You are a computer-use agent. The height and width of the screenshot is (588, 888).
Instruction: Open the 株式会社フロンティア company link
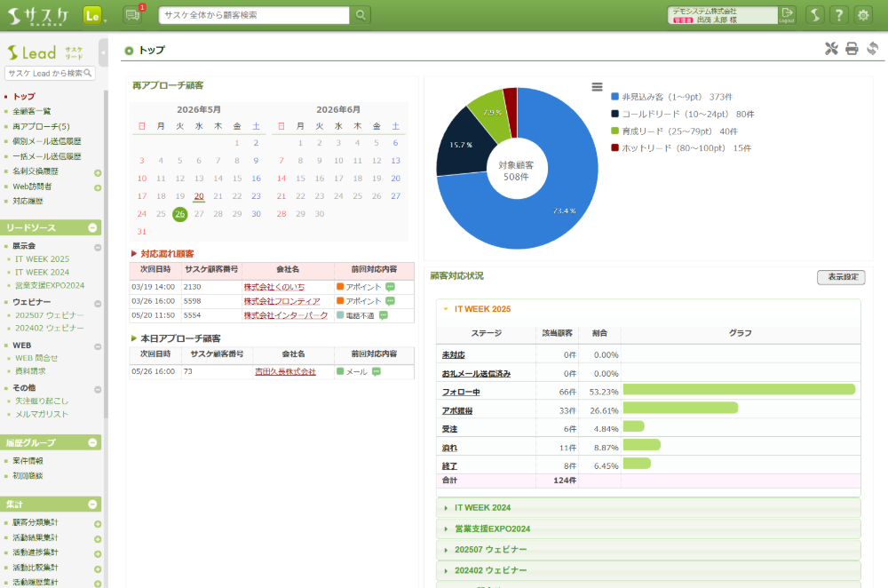point(281,301)
